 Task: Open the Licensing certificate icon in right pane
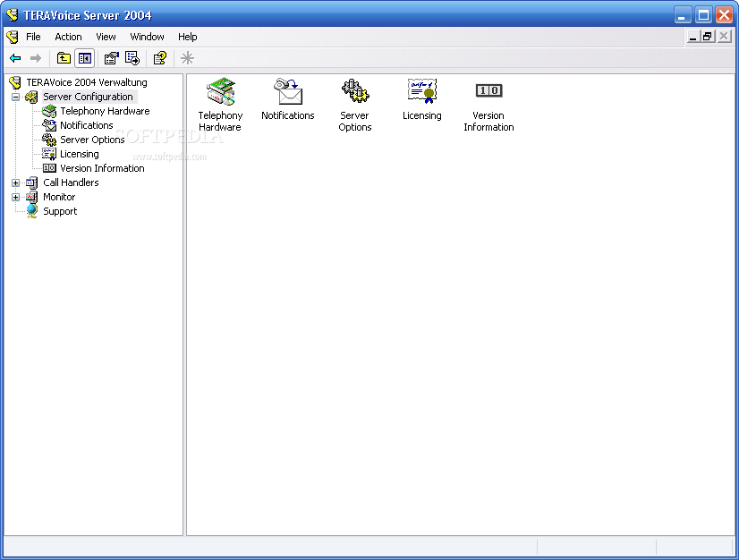coord(422,91)
